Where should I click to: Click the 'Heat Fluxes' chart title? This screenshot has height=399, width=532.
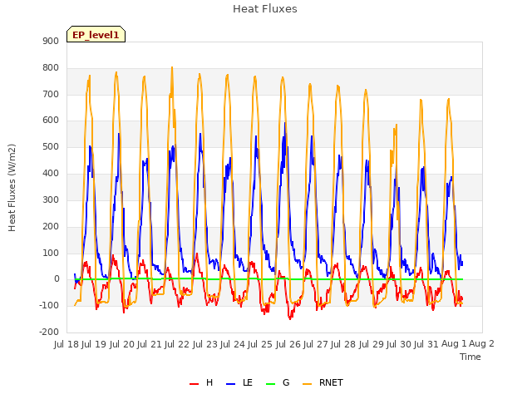(x=265, y=9)
